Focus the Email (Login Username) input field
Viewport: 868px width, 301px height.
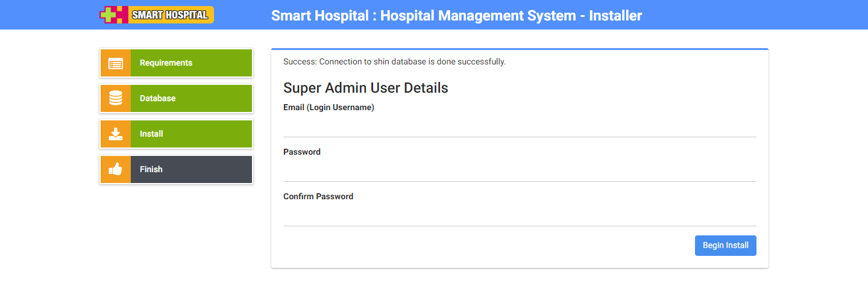520,126
